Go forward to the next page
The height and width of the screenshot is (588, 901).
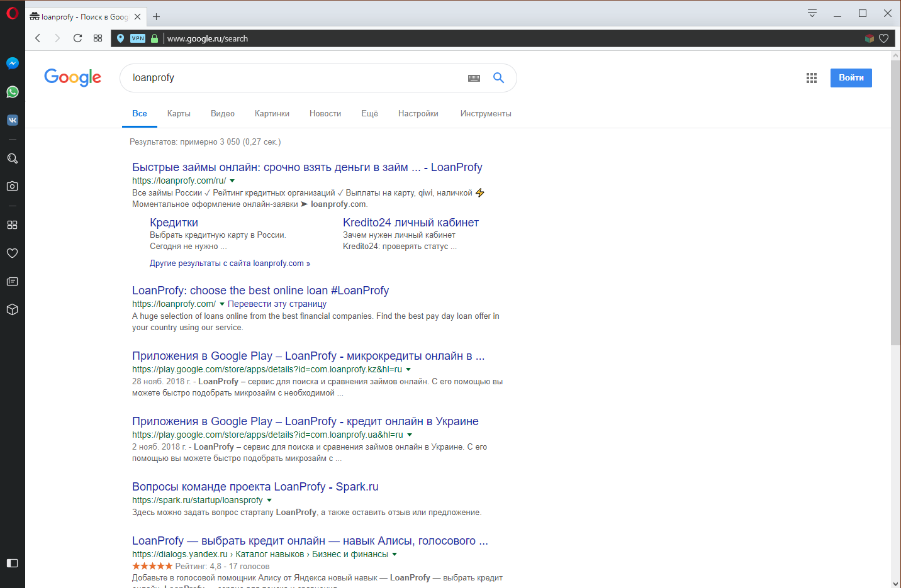click(57, 38)
